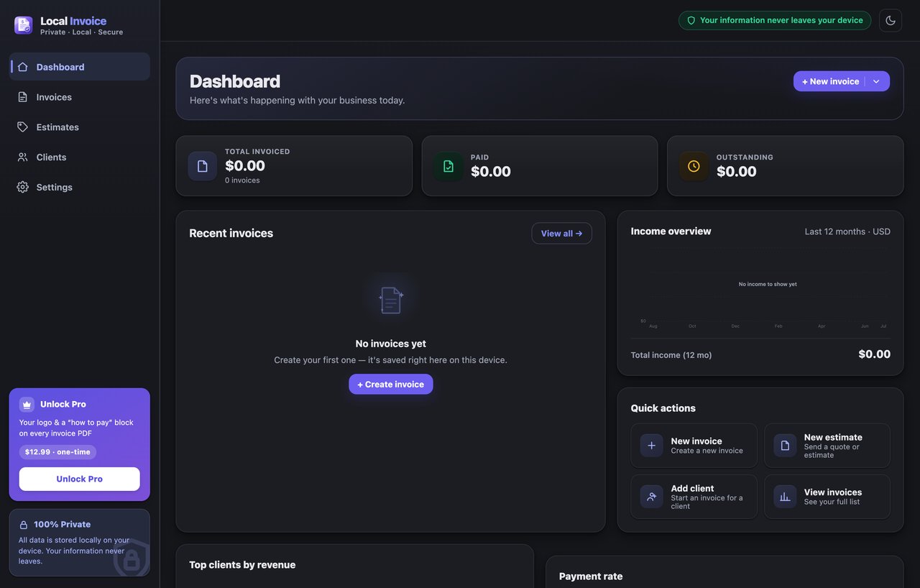Toggle dark mode with the moon icon
This screenshot has width=920, height=588.
[891, 20]
